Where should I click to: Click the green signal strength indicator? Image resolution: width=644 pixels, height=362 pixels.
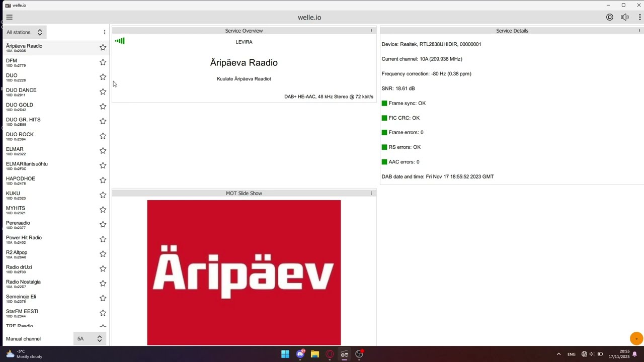[120, 41]
